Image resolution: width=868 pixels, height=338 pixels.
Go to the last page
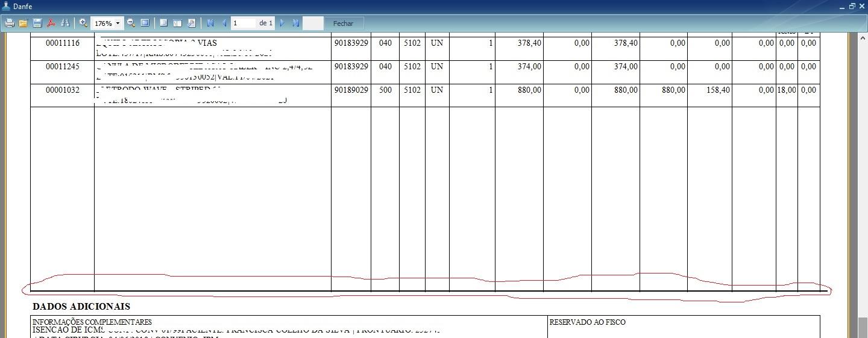(296, 23)
